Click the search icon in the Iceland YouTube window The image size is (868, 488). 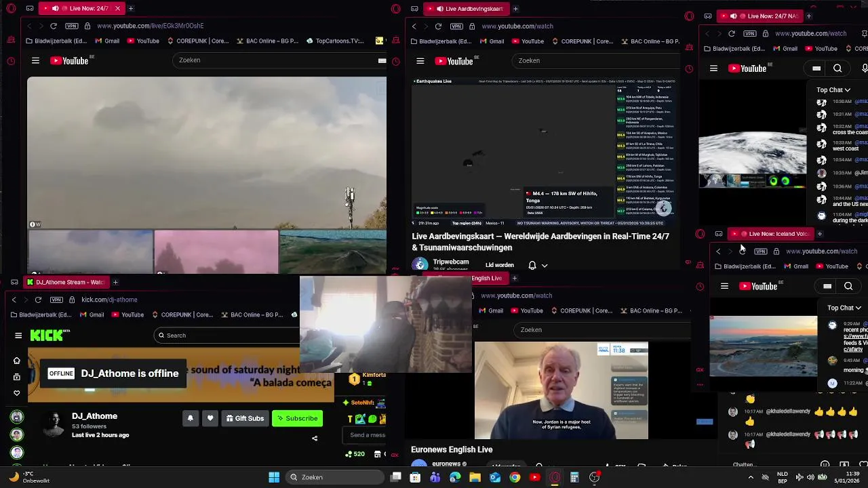tap(848, 287)
